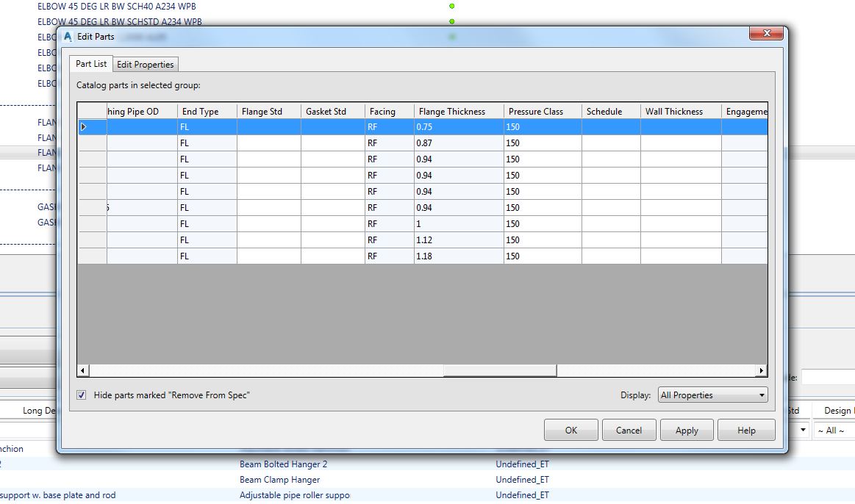
Task: Open the Display All Properties dropdown
Action: 712,395
